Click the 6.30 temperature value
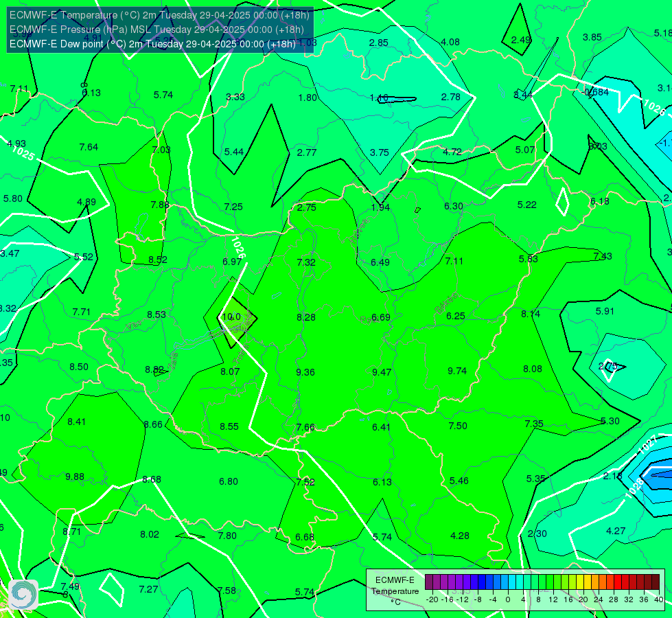Image resolution: width=672 pixels, height=618 pixels. (x=454, y=206)
